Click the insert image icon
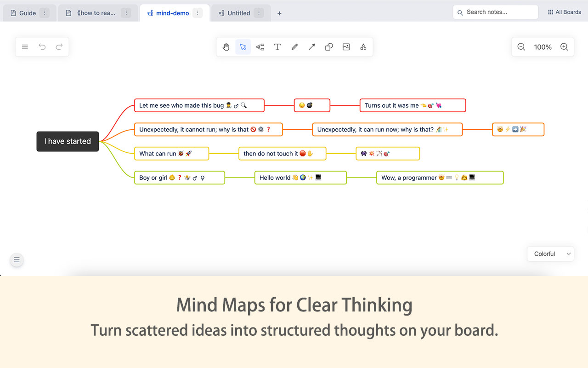The image size is (588, 368). (x=346, y=47)
